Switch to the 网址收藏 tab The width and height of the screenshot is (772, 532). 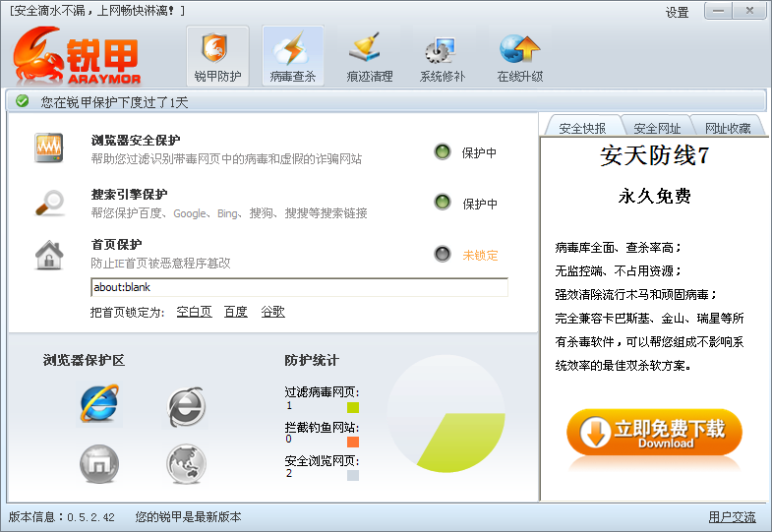(x=728, y=128)
